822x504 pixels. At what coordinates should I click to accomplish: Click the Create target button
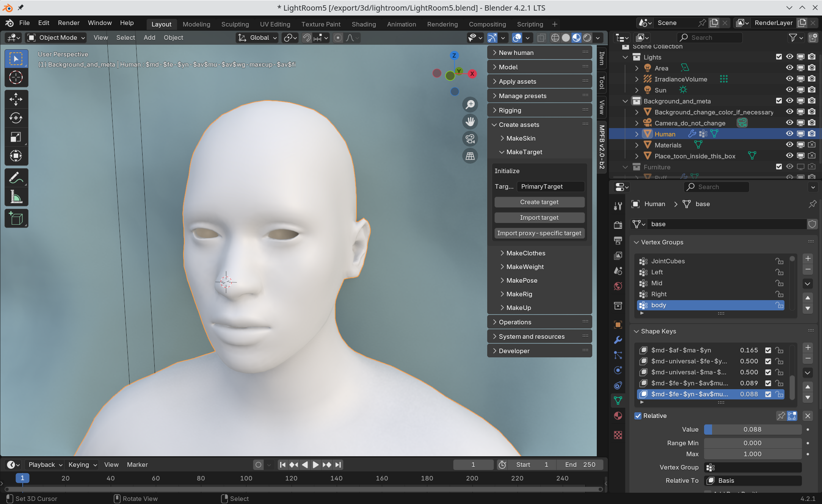click(x=540, y=202)
